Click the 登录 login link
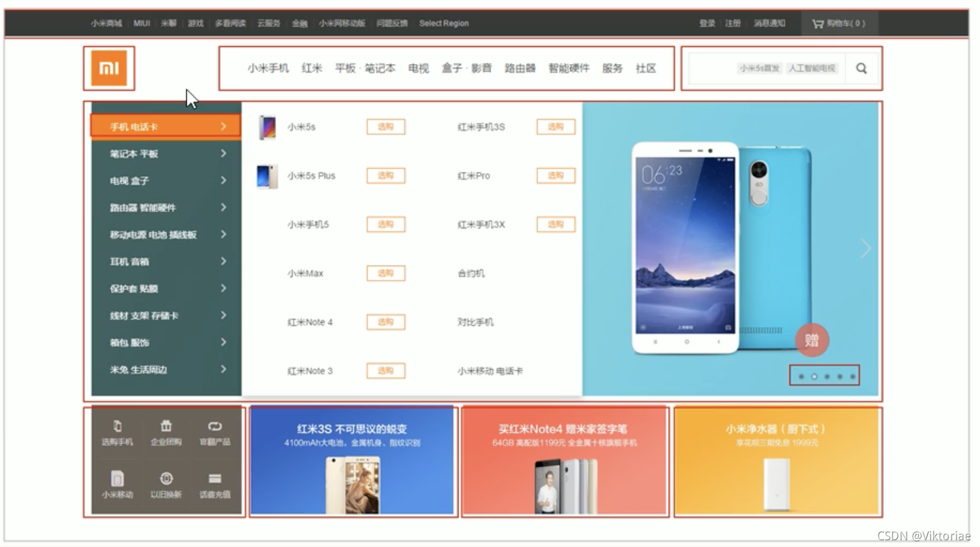980x547 pixels. coord(707,23)
